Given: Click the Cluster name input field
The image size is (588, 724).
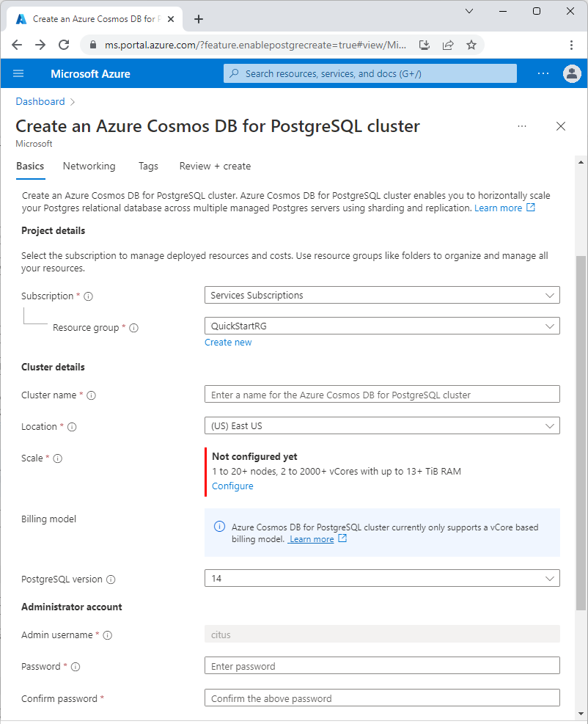Looking at the screenshot, I should coord(381,394).
